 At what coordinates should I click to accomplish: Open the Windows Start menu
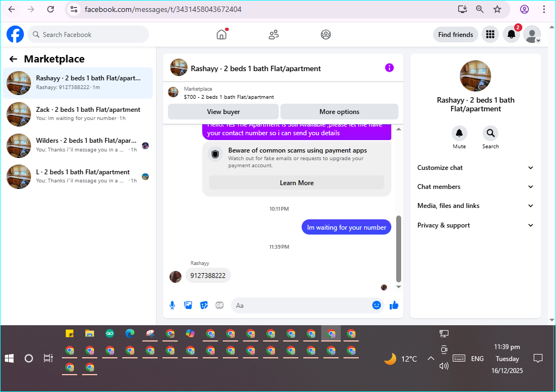[x=9, y=358]
